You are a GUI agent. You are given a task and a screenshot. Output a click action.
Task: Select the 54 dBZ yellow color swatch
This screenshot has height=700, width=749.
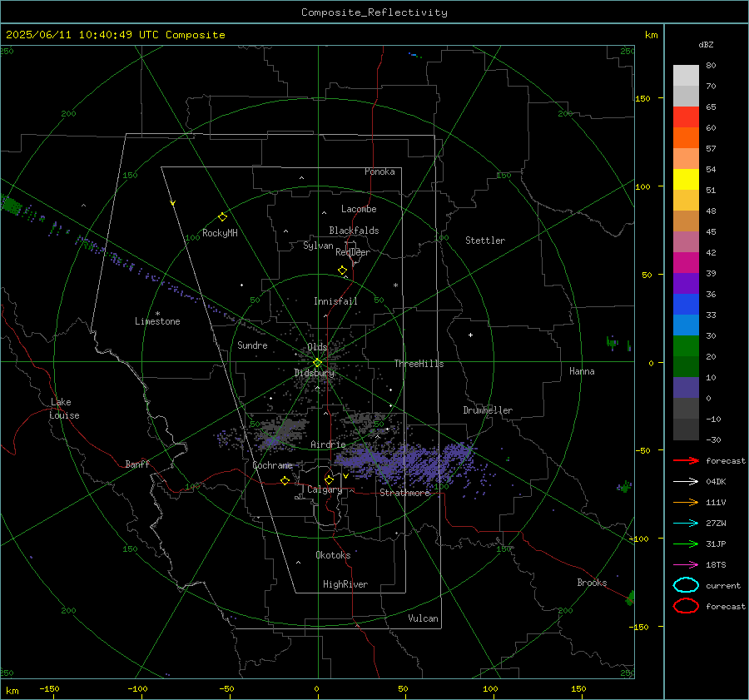tap(686, 179)
